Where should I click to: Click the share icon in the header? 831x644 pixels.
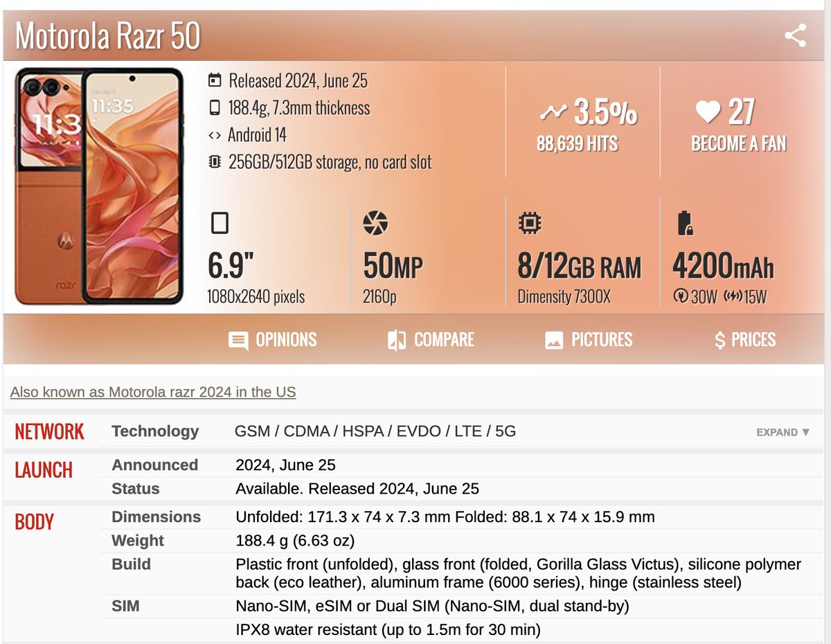click(795, 35)
